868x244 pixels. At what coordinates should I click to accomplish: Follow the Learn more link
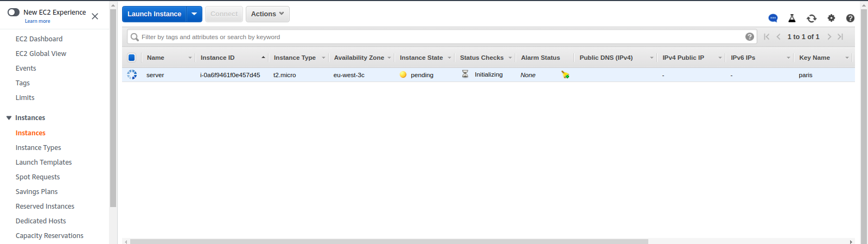click(37, 21)
